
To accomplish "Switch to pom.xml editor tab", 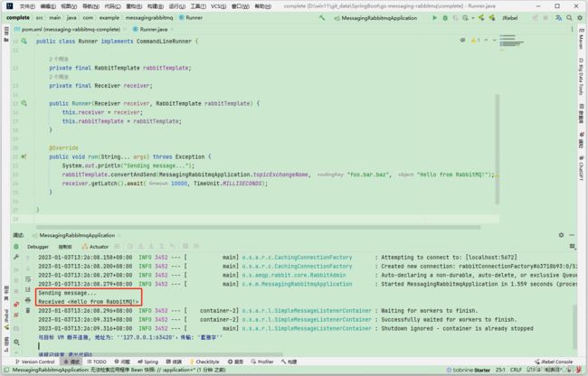I will coord(71,29).
